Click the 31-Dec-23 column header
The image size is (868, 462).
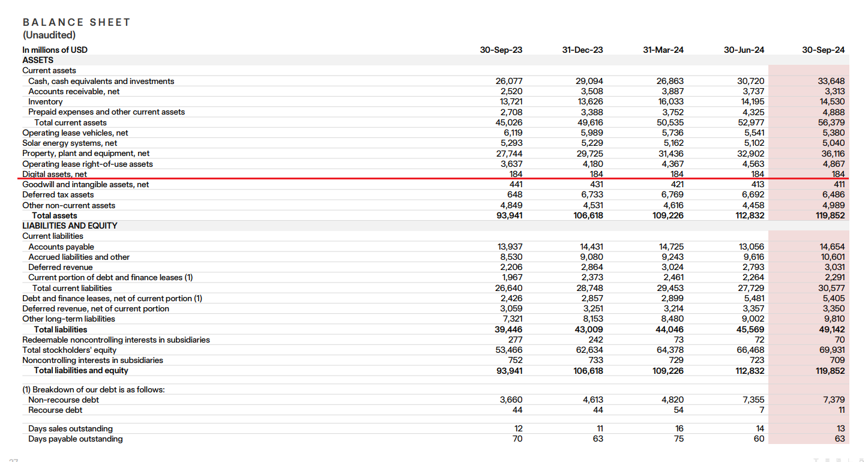click(x=582, y=50)
